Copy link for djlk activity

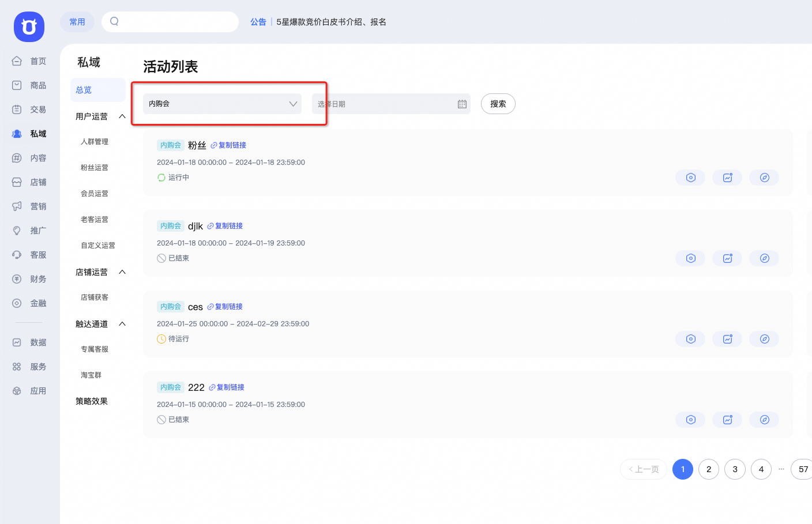[225, 226]
